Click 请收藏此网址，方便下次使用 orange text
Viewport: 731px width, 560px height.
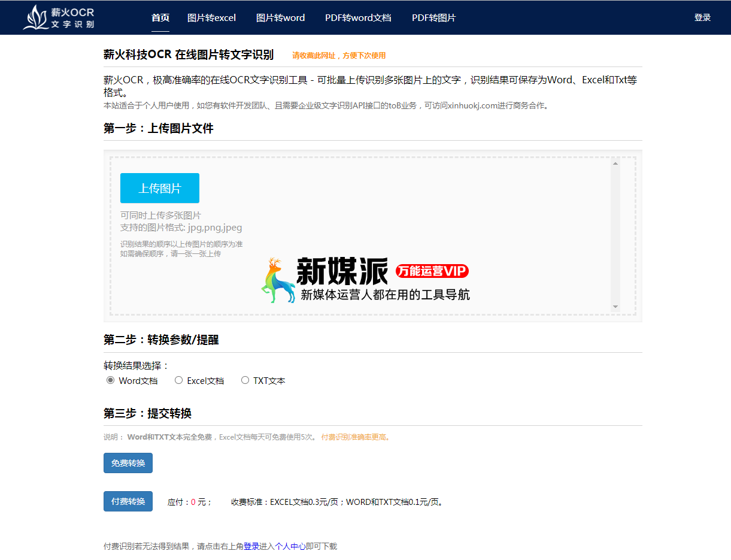coord(339,56)
